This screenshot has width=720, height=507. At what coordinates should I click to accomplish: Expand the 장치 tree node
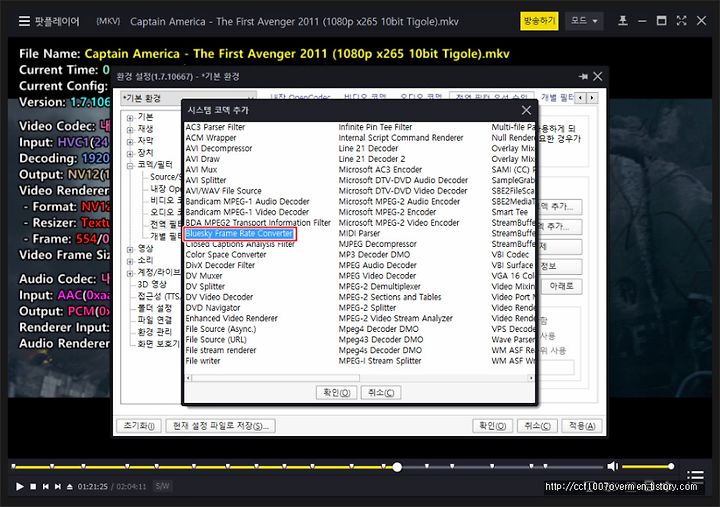130,154
